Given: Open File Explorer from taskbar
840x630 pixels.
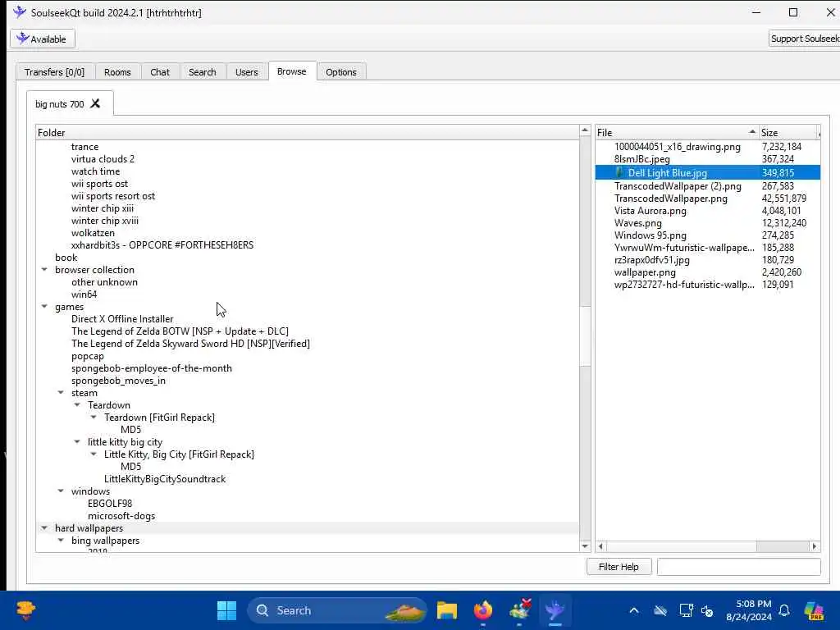Looking at the screenshot, I should tap(447, 610).
